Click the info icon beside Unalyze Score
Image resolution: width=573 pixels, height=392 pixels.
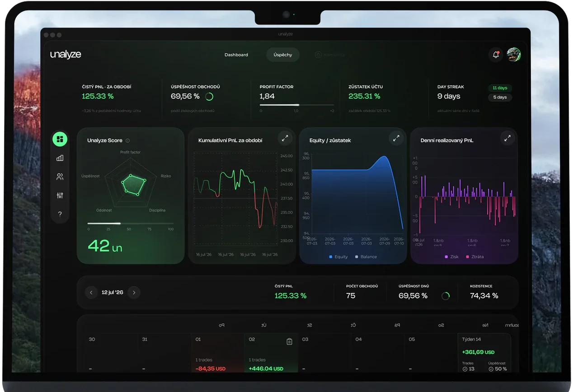click(x=127, y=140)
